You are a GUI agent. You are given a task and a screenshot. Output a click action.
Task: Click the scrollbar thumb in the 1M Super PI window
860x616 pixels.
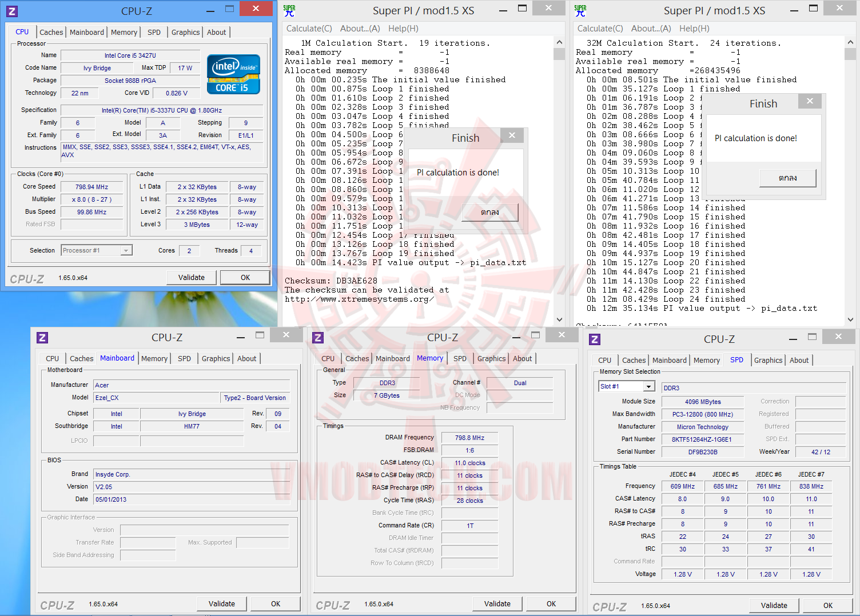click(559, 54)
